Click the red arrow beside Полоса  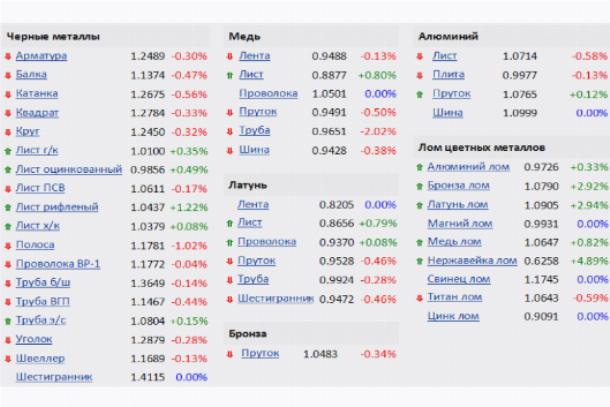8,245
